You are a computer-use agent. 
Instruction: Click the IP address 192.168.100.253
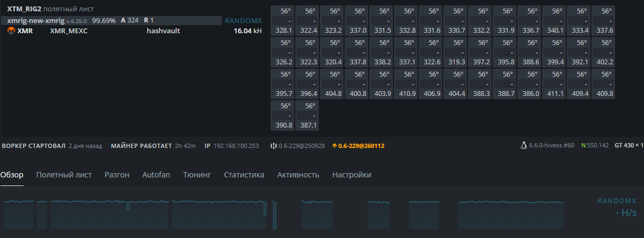(236, 146)
